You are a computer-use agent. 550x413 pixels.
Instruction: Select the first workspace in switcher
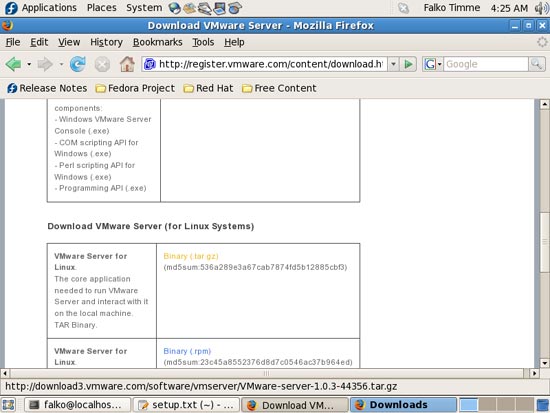click(469, 405)
